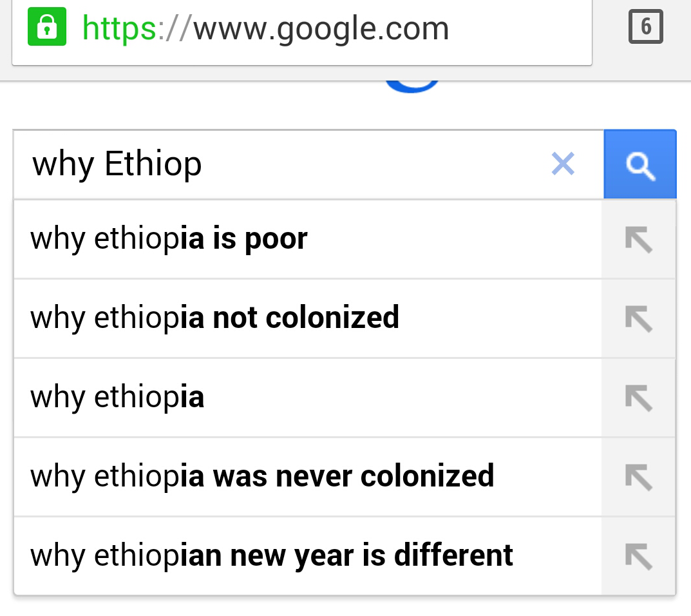Fill query using arrow beside 'was never colonized'
Image resolution: width=691 pixels, height=616 pixels.
tap(639, 477)
